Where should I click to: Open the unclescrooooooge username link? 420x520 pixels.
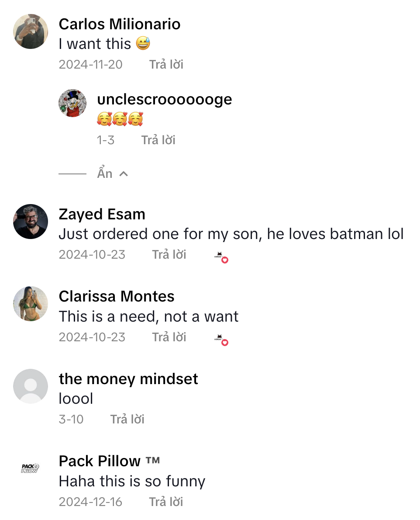[164, 99]
